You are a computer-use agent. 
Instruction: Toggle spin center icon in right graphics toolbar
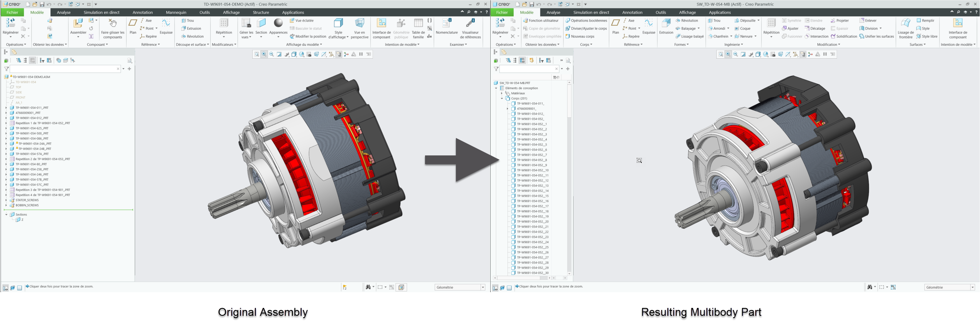(810, 55)
